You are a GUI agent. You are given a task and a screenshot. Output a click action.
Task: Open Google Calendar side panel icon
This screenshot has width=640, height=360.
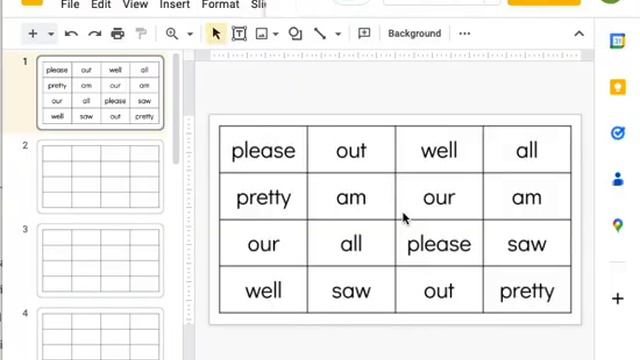(618, 41)
